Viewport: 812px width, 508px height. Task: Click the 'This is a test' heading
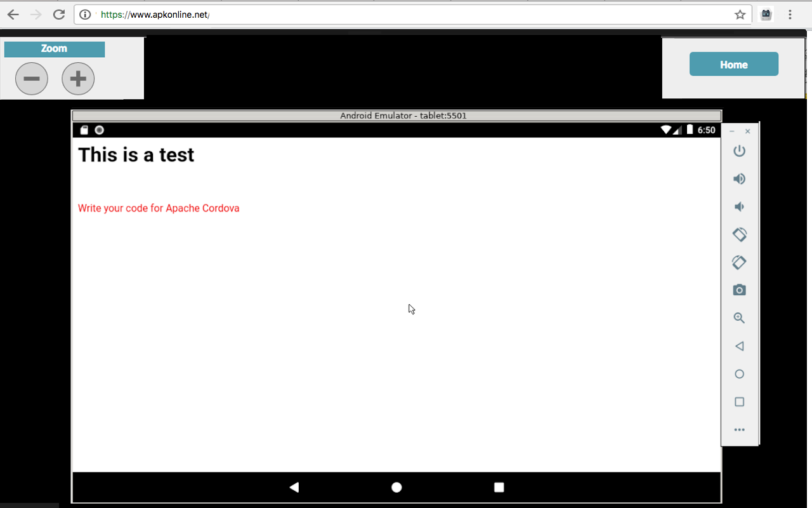[x=136, y=155]
